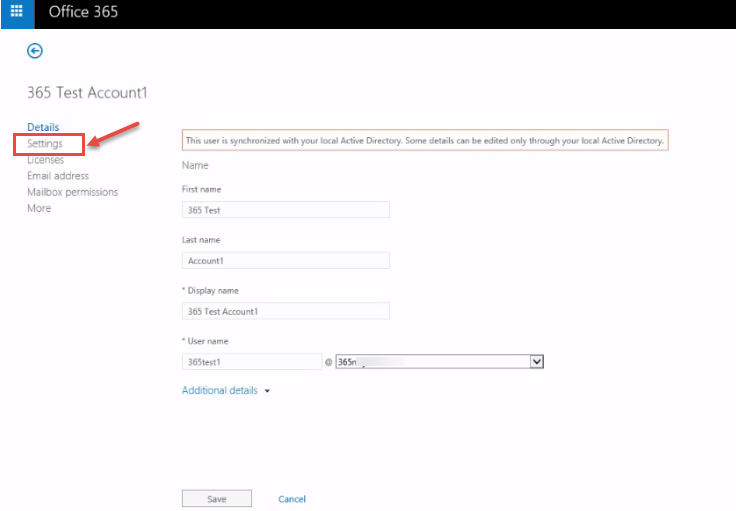Click the Active Directory sync notice
This screenshot has height=511, width=736.
(x=425, y=140)
